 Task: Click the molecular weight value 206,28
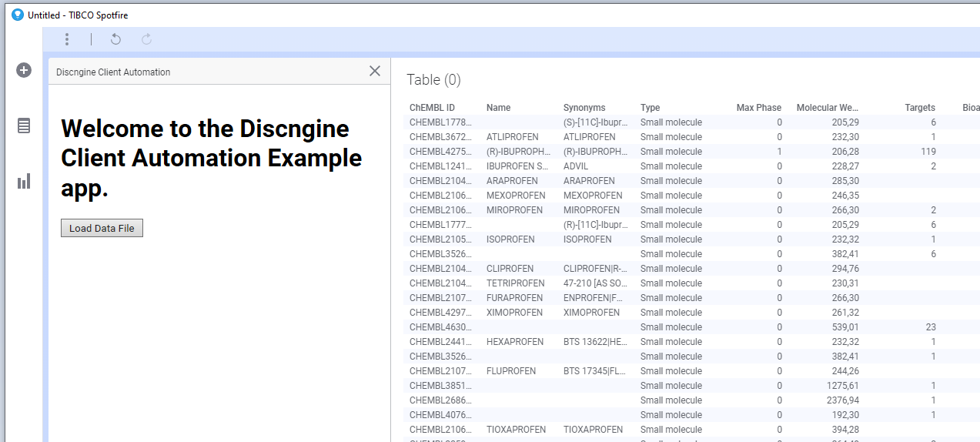click(845, 152)
